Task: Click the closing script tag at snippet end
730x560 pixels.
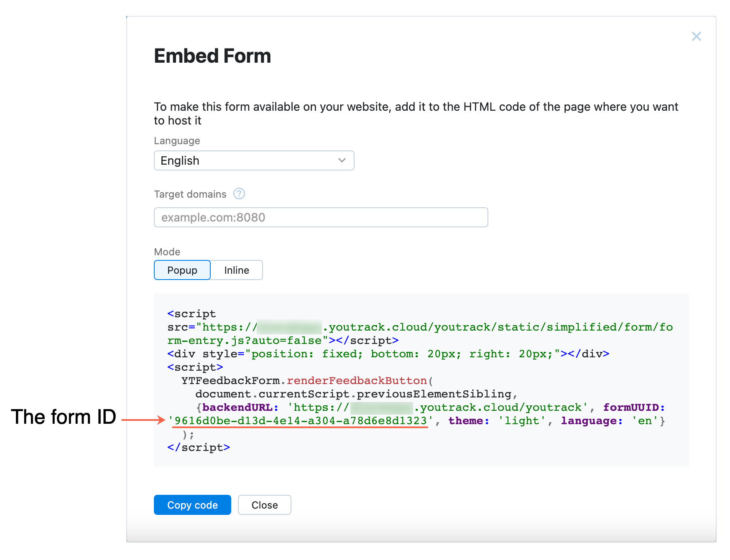Action: 199,448
